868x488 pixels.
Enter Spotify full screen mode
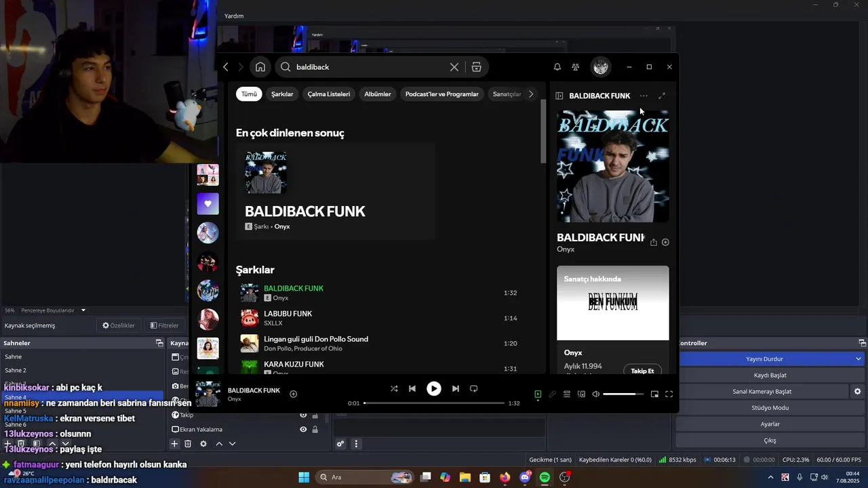coord(669,394)
